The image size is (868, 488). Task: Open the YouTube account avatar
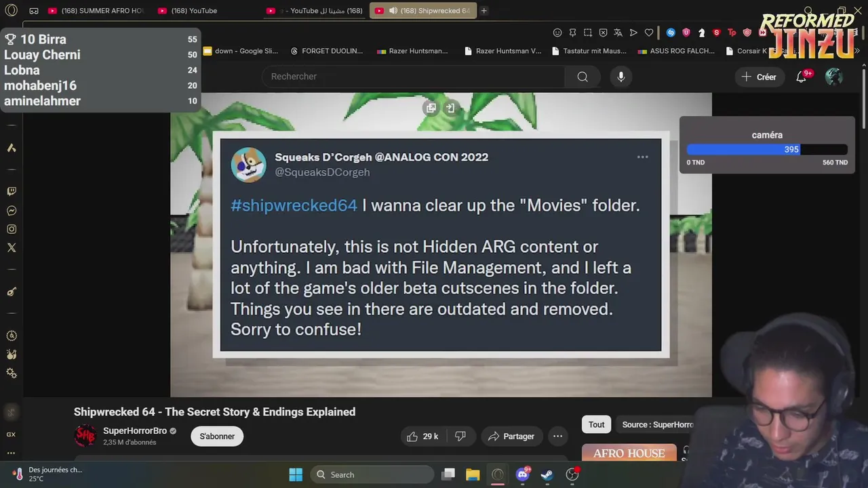pyautogui.click(x=833, y=77)
